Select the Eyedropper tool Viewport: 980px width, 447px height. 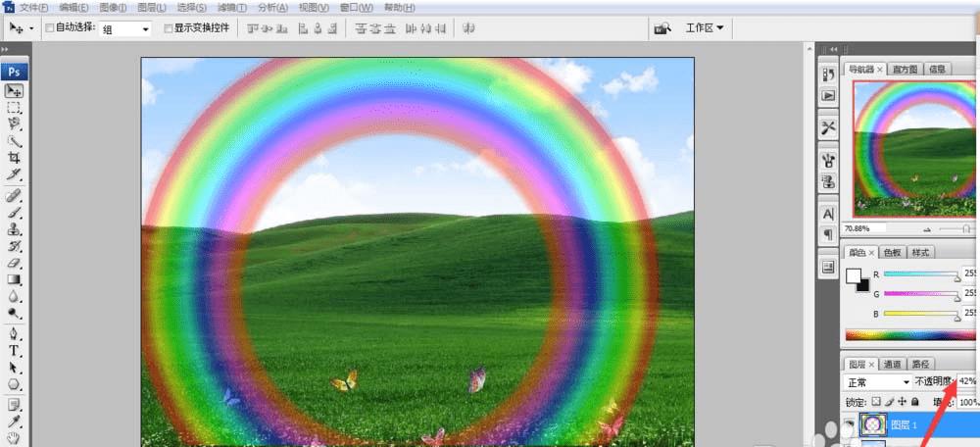coord(15,422)
